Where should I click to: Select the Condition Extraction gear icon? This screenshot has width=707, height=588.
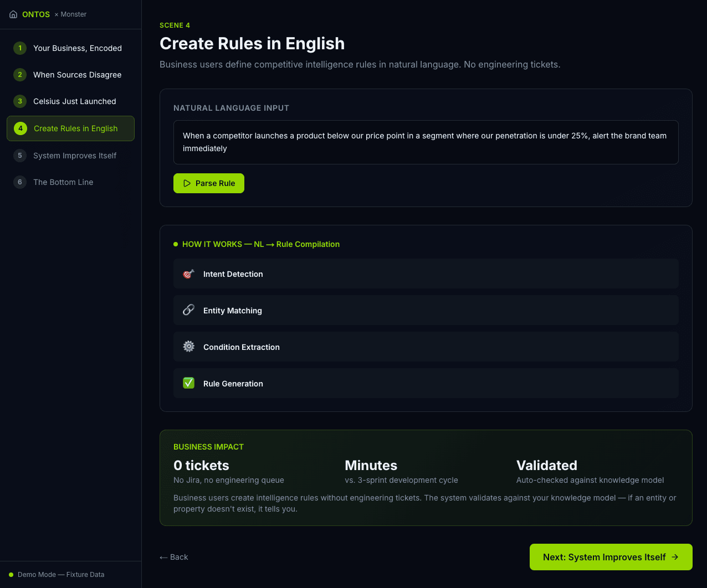(x=188, y=347)
